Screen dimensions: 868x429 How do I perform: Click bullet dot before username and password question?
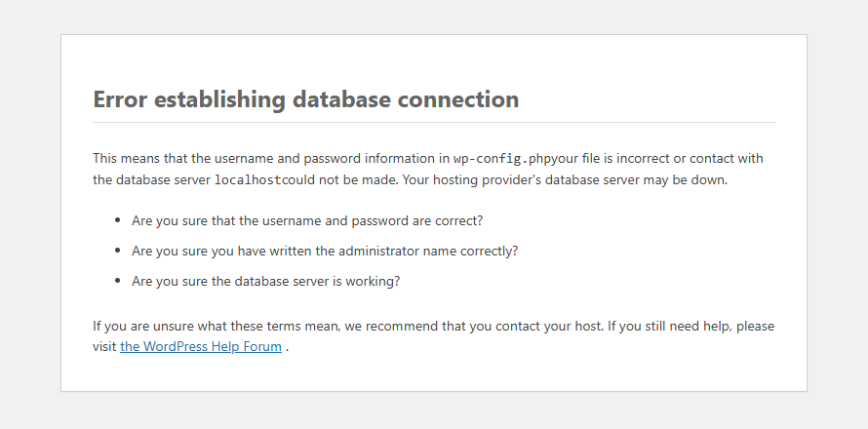117,220
